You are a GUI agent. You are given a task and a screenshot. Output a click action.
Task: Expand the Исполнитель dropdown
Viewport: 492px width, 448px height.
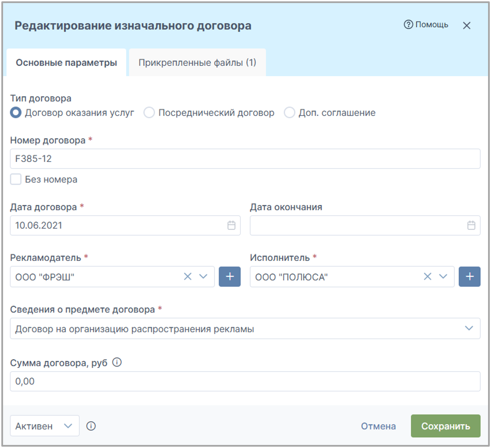(x=443, y=276)
